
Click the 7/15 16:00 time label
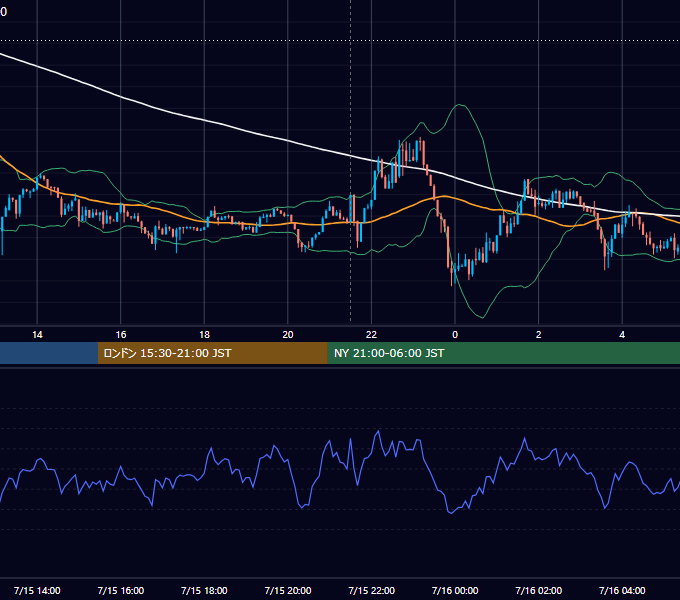121,590
